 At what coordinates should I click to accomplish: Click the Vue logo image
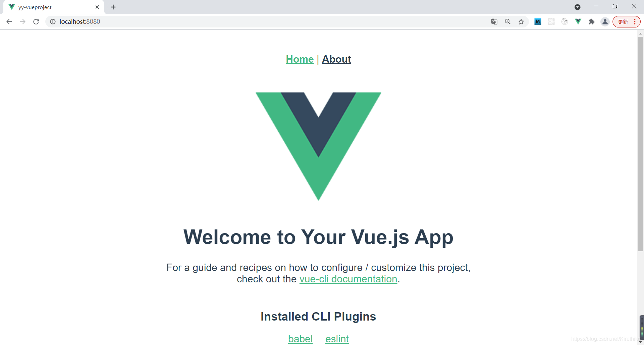pyautogui.click(x=318, y=146)
